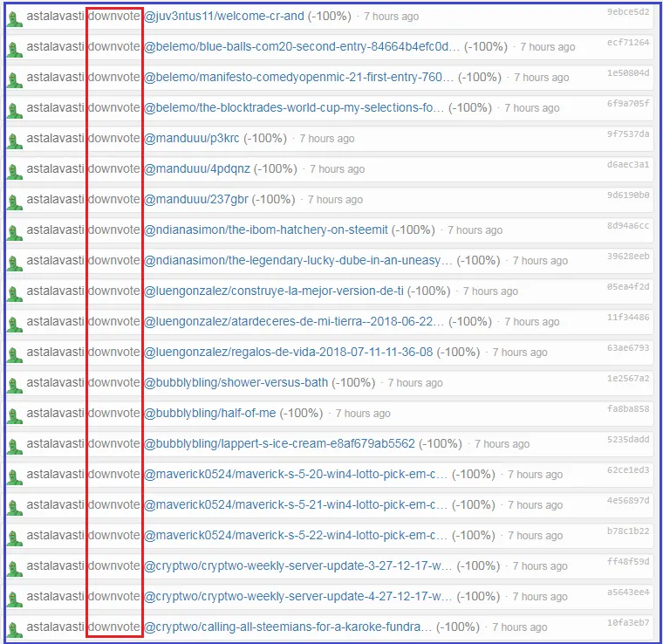Screen dimensions: 663x644
Task: Click transaction hash ff48f59d
Action: coord(628,561)
